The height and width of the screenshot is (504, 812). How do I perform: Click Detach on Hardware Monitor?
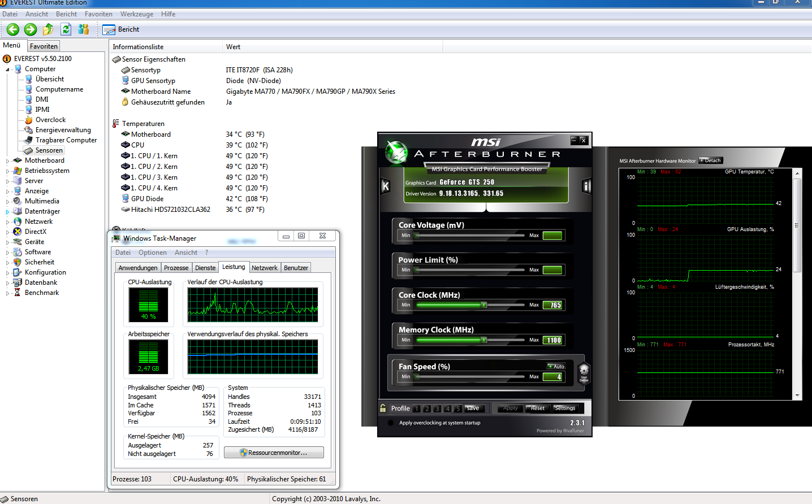click(x=711, y=160)
